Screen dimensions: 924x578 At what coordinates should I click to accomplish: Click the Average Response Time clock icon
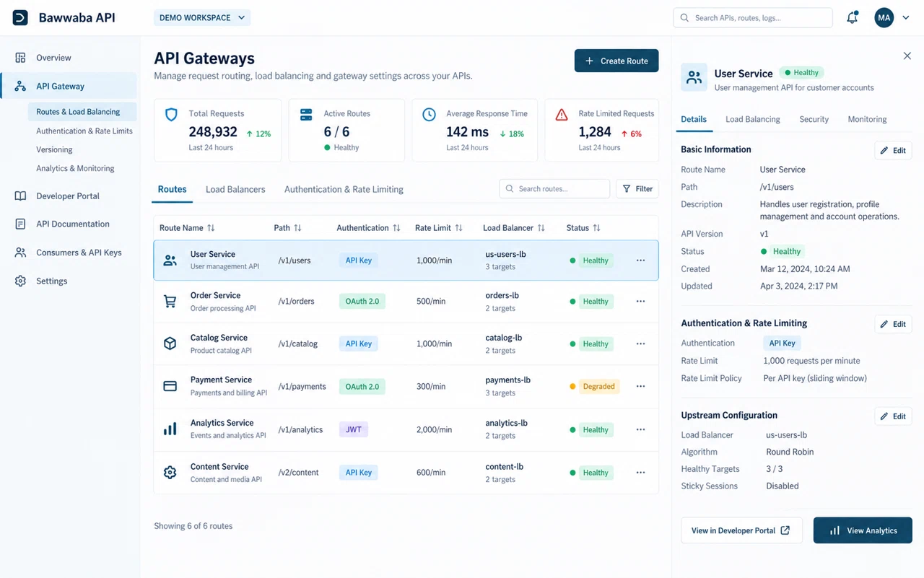pos(429,115)
